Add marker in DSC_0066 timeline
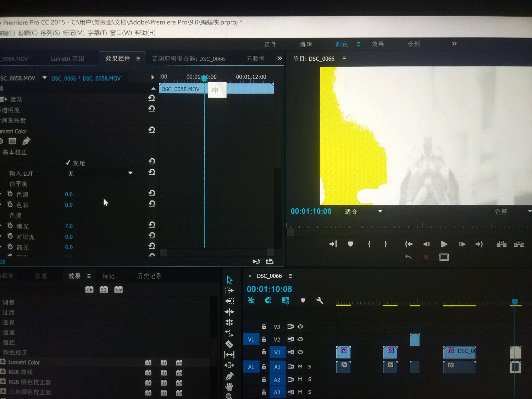The width and height of the screenshot is (532, 399). (303, 301)
